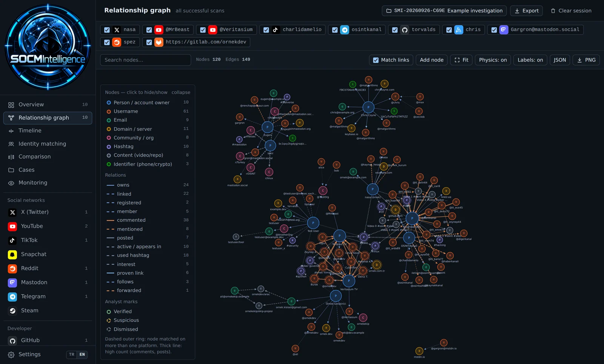Toggle the commented relation in legend

(148, 220)
